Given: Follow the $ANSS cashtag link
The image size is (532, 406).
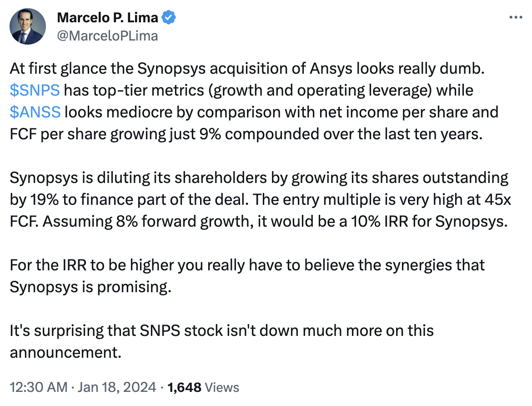Looking at the screenshot, I should pos(35,112).
